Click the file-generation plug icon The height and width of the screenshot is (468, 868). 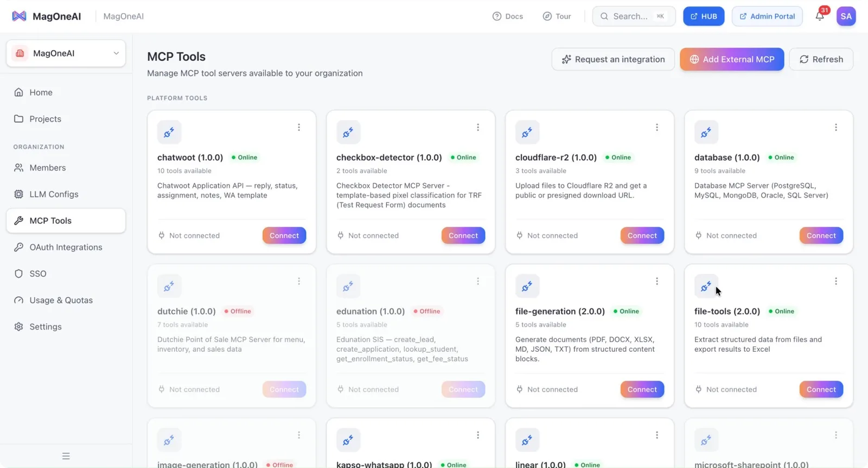(527, 286)
